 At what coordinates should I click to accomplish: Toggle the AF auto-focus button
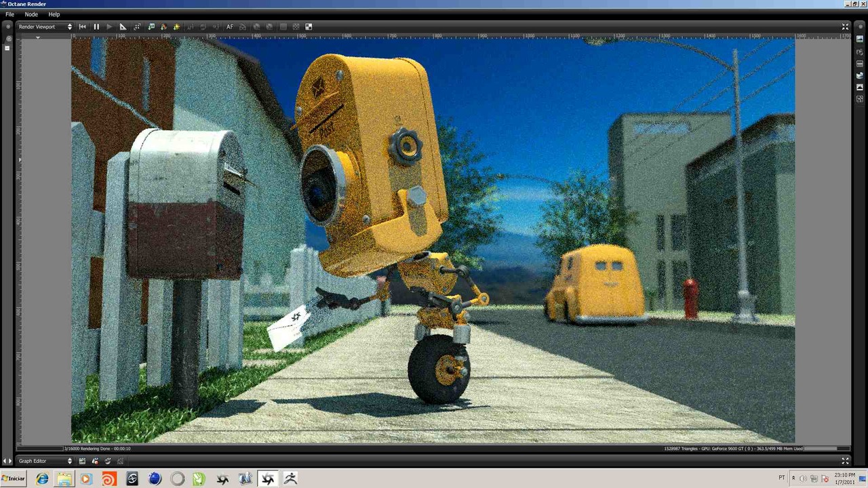click(x=230, y=27)
